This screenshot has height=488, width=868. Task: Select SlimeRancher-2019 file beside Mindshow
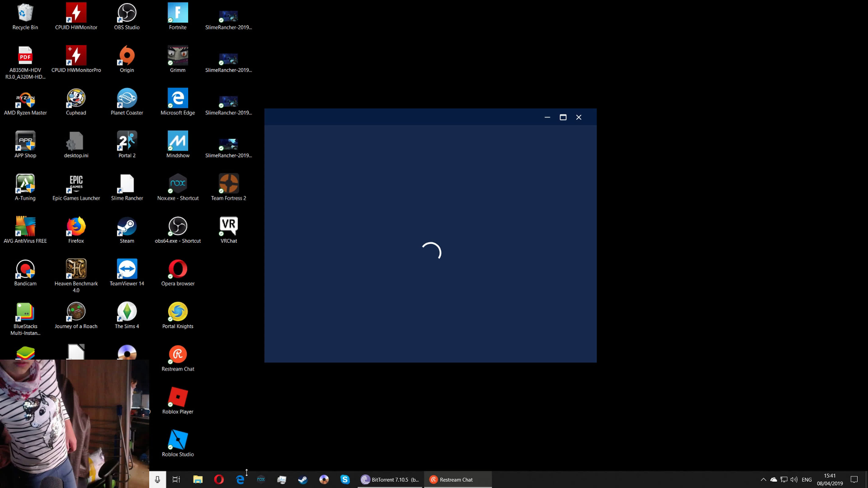[x=228, y=148]
